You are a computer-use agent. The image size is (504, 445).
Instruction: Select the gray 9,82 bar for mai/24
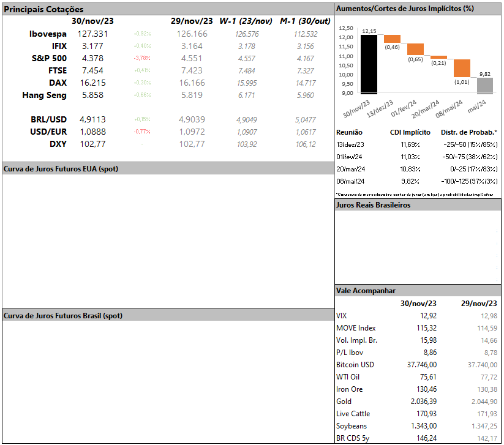pyautogui.click(x=485, y=86)
